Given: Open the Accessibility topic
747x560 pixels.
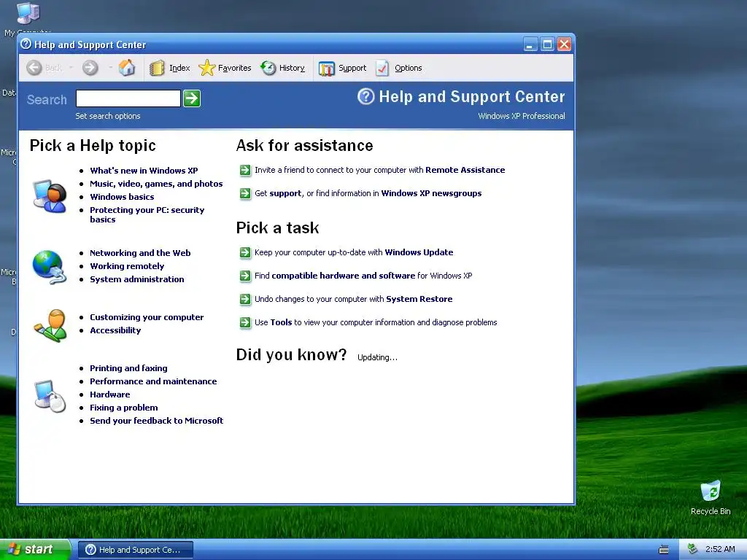Looking at the screenshot, I should (x=115, y=330).
